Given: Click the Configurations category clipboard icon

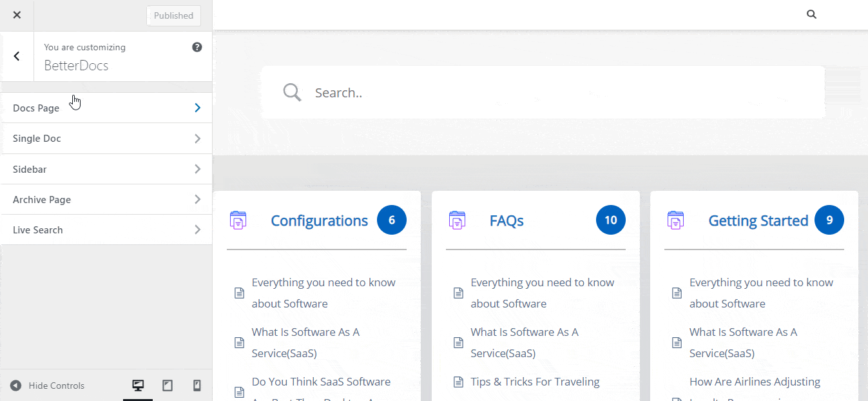Looking at the screenshot, I should click(238, 220).
